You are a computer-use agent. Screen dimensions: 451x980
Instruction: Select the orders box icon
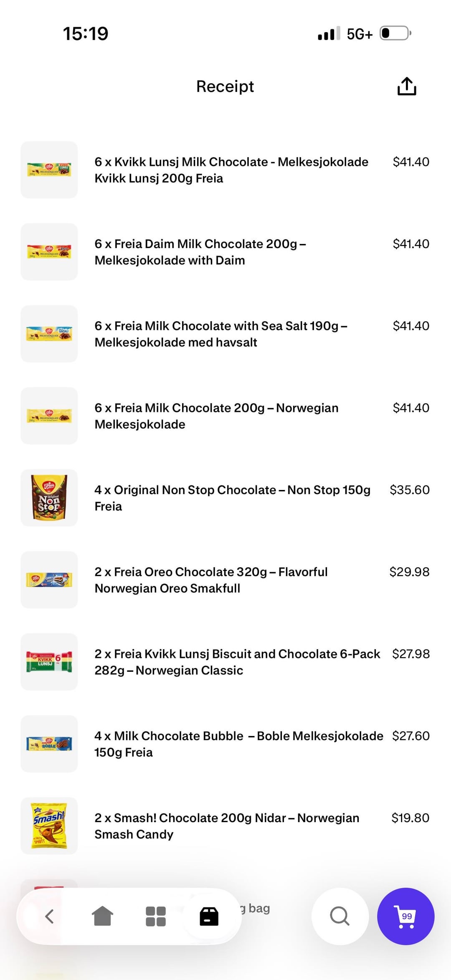pyautogui.click(x=209, y=917)
